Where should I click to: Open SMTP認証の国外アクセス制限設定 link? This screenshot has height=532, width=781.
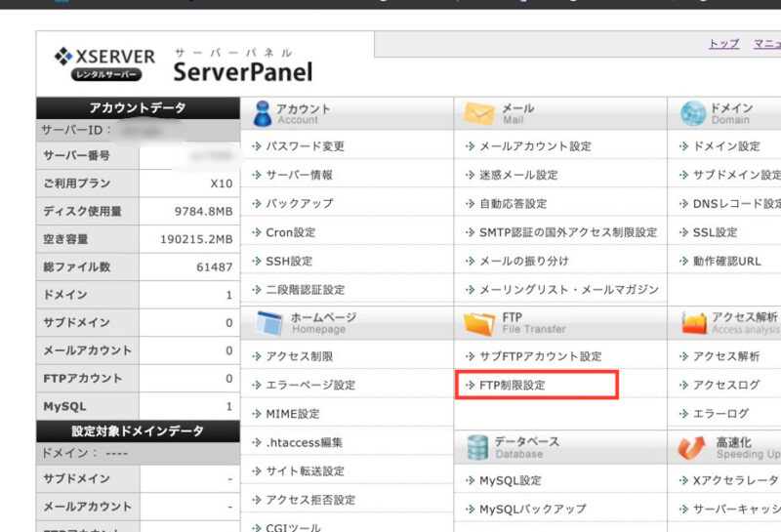click(568, 232)
